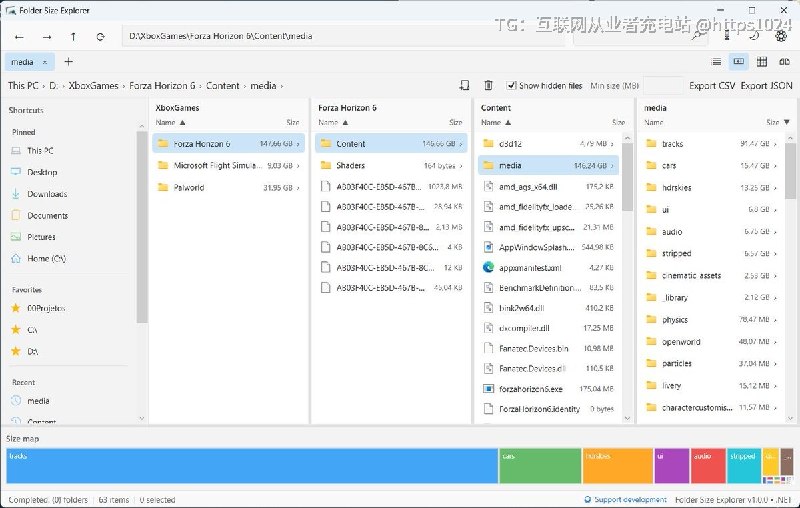The height and width of the screenshot is (508, 800).
Task: Click the search magnifier icon
Action: coord(697,36)
